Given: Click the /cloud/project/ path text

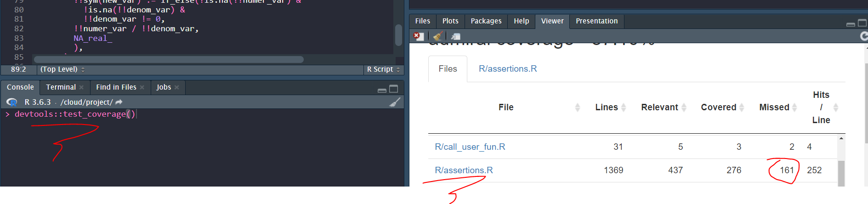Looking at the screenshot, I should (x=86, y=102).
